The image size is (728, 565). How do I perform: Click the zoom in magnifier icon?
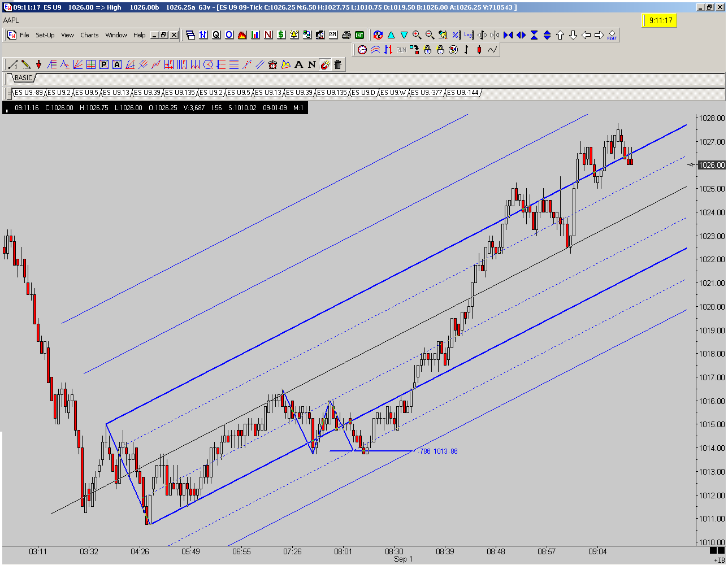click(x=417, y=35)
